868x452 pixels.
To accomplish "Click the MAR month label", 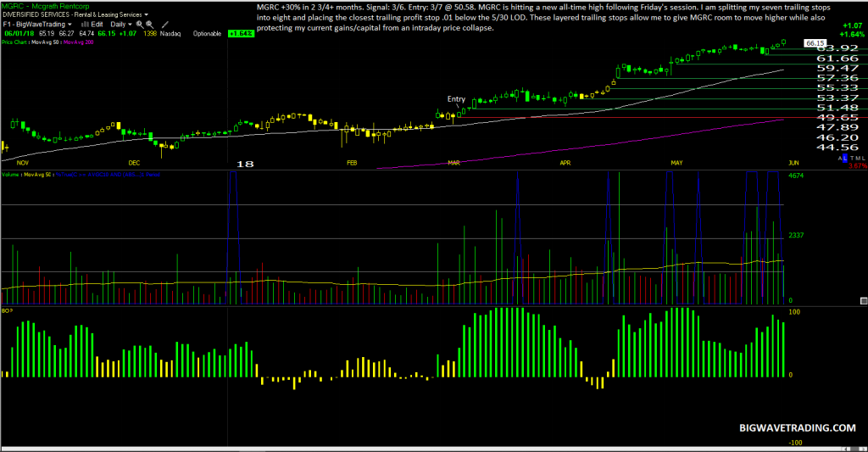I will (454, 163).
